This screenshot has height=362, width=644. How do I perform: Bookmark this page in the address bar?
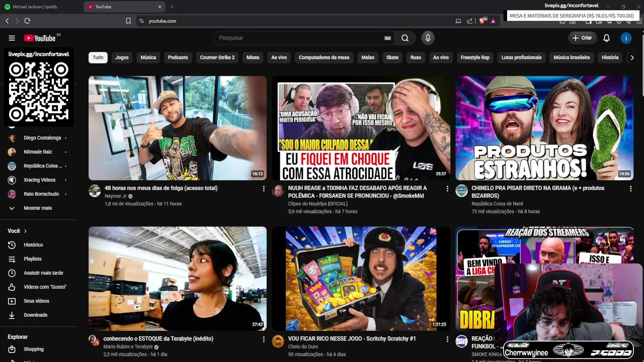pyautogui.click(x=128, y=21)
